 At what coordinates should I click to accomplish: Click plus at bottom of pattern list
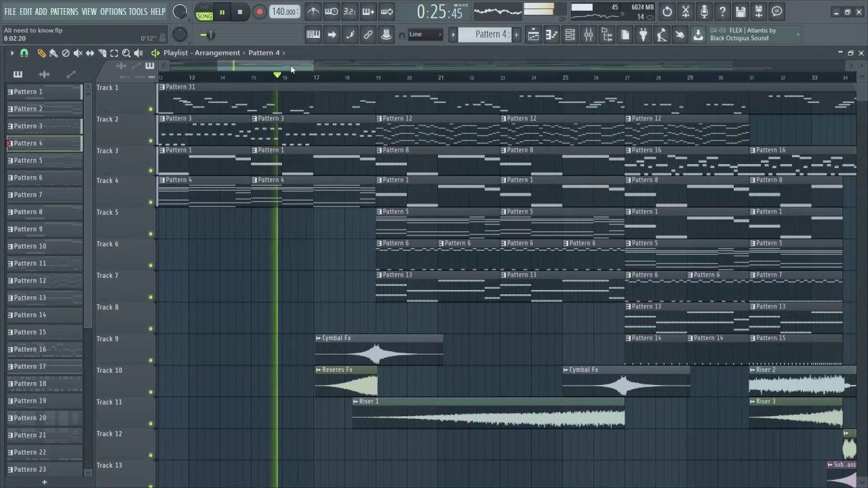pos(44,482)
